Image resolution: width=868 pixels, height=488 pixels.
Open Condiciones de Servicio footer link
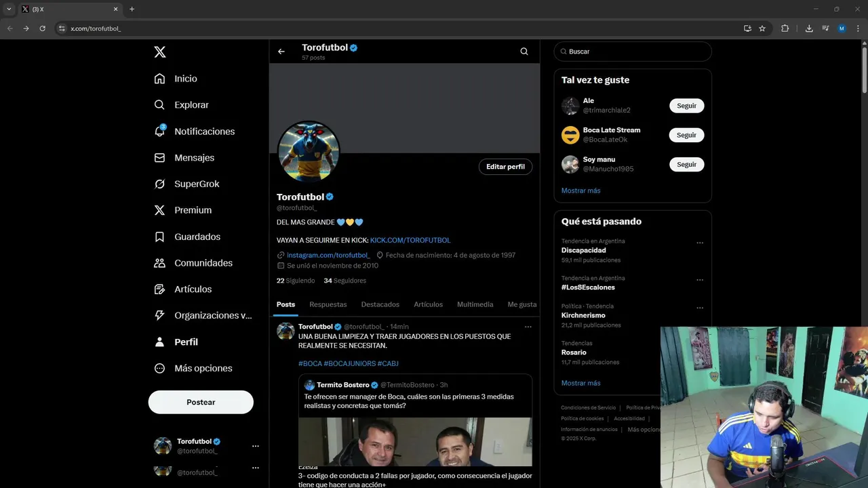click(588, 407)
